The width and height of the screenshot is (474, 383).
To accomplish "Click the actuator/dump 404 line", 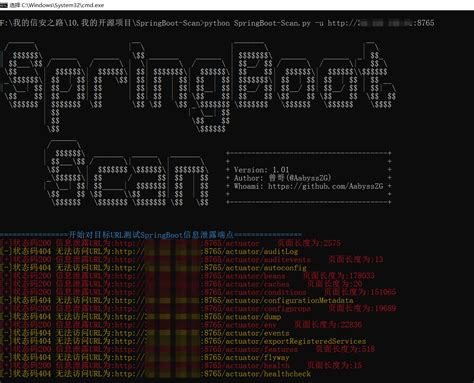I will (141, 316).
